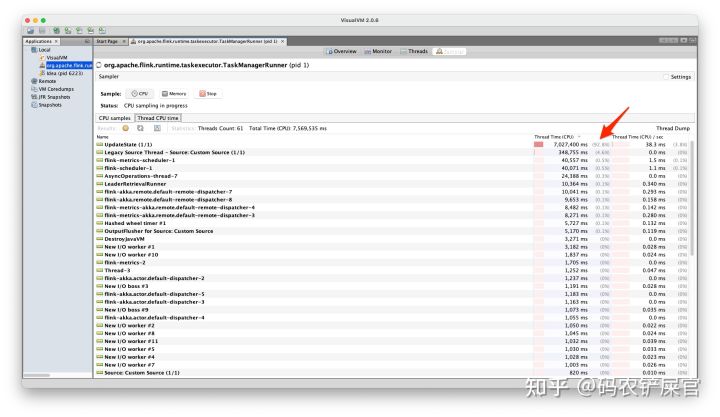
Task: Select the Source: Custom Source (1/1) row
Action: pos(393,372)
